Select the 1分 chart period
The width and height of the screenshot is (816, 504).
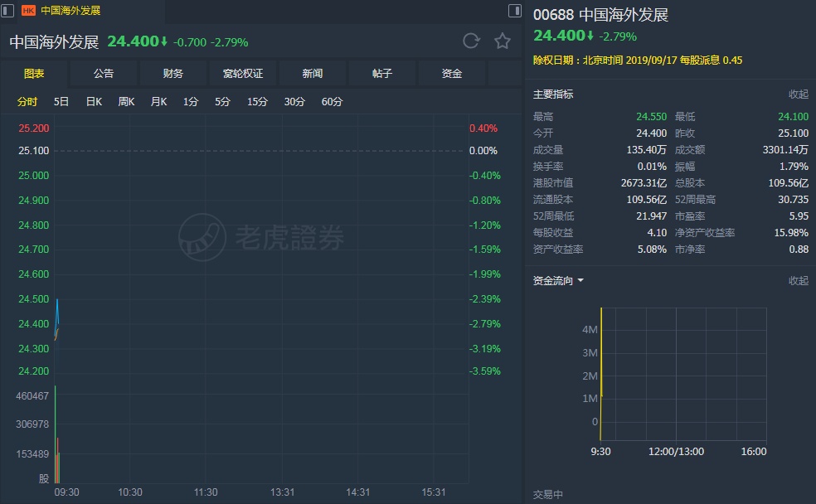coord(191,101)
